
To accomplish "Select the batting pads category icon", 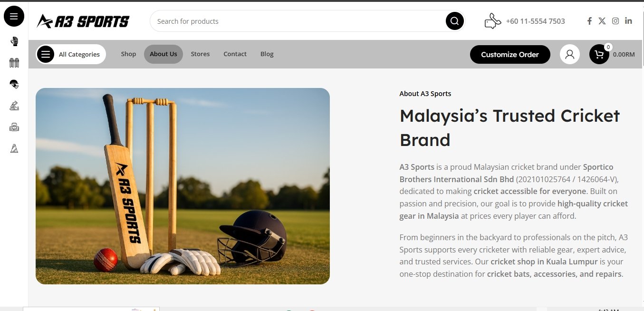I will tap(14, 63).
